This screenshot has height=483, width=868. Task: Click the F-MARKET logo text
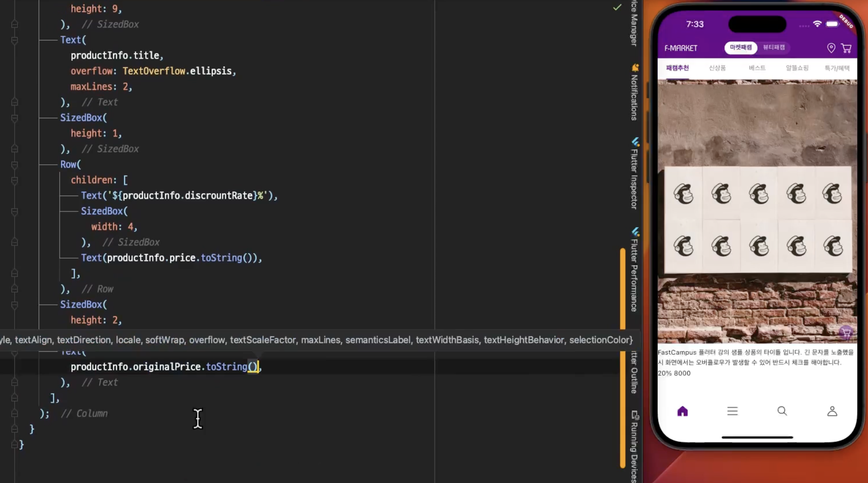(x=681, y=48)
